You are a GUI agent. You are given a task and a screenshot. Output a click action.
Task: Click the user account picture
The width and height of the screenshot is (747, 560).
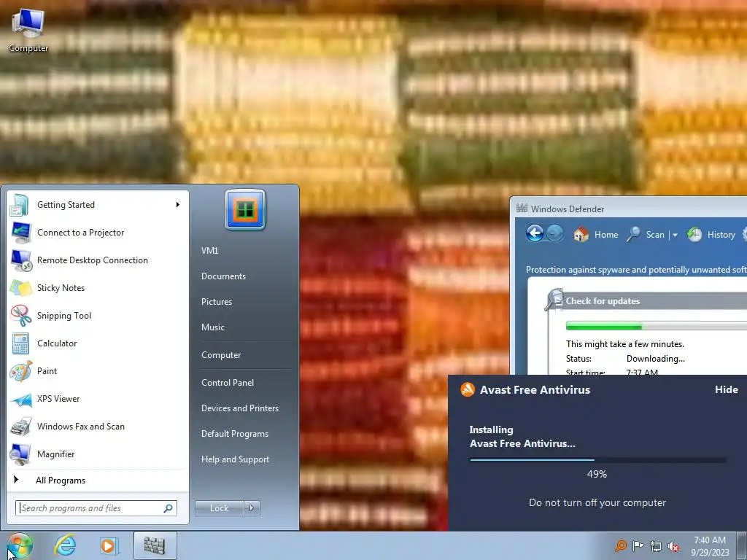coord(245,209)
